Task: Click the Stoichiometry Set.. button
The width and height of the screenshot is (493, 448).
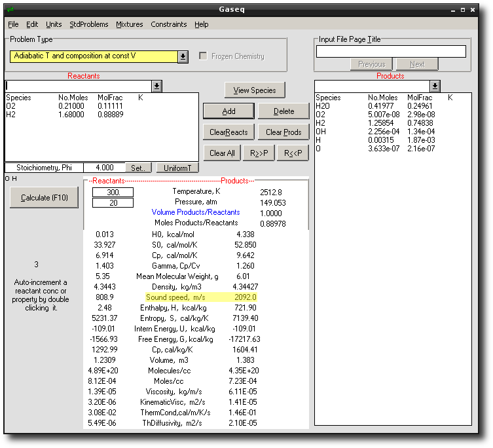Action: (138, 168)
